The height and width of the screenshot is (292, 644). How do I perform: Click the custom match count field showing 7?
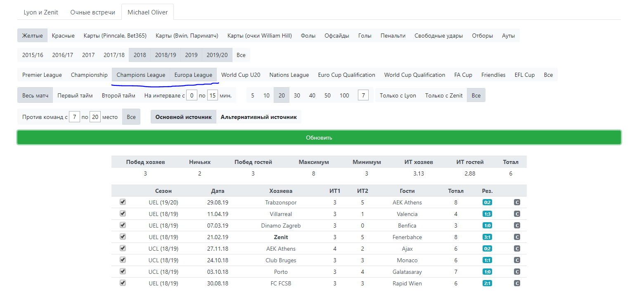[x=363, y=95]
